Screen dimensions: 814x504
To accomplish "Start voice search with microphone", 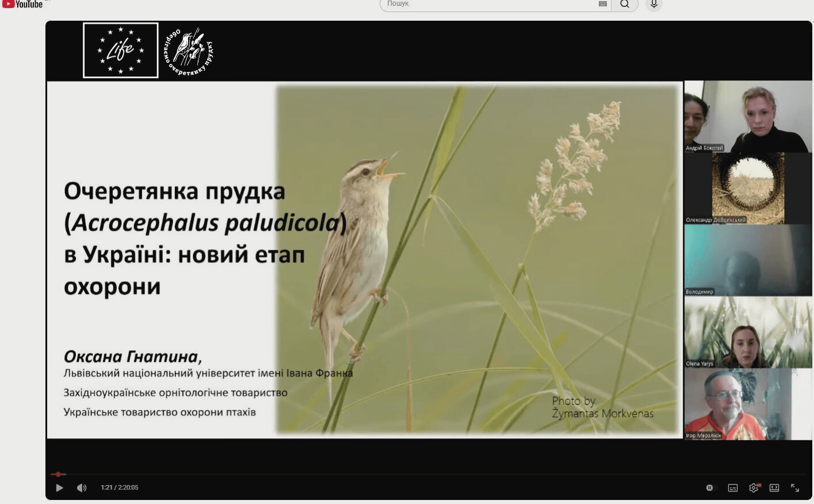I will [654, 4].
